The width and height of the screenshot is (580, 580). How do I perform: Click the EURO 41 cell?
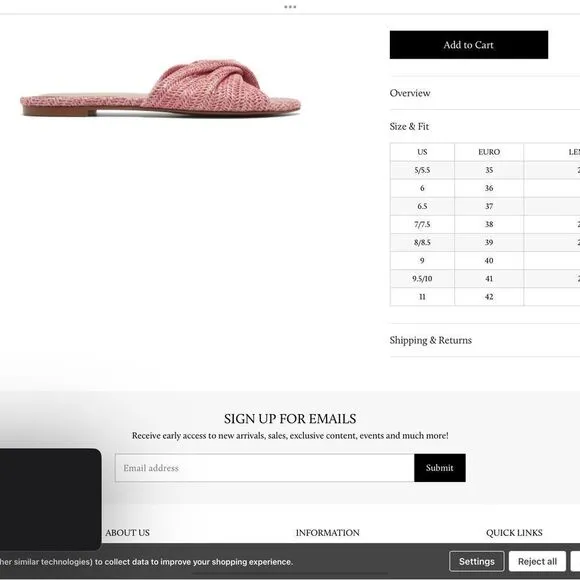pyautogui.click(x=489, y=279)
